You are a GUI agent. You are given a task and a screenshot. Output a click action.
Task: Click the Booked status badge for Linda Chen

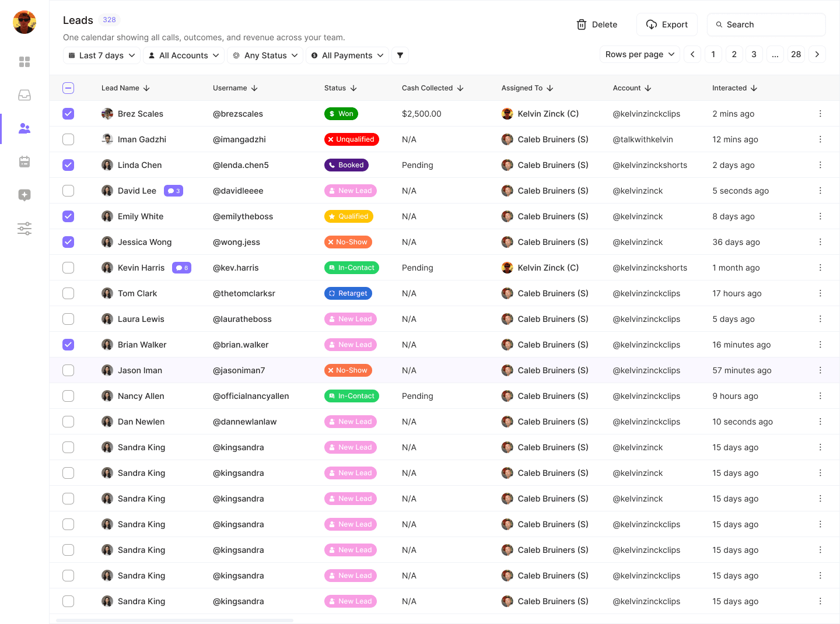point(346,165)
